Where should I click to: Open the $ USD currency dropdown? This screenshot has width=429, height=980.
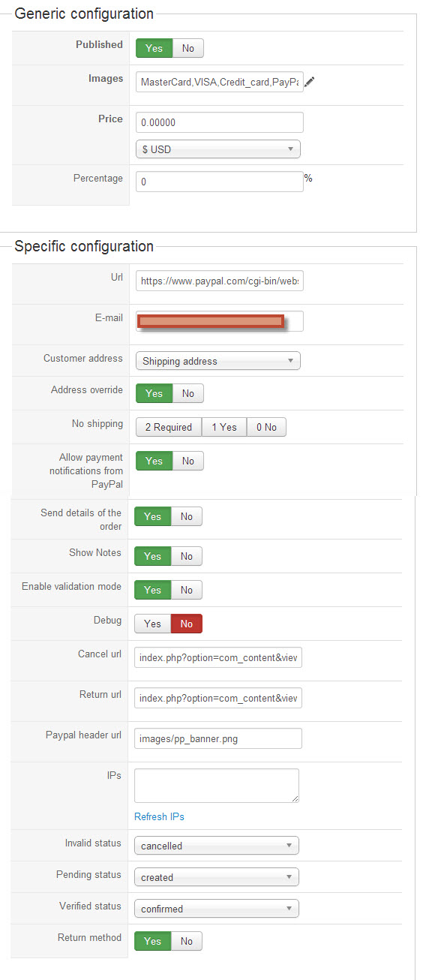(x=218, y=149)
